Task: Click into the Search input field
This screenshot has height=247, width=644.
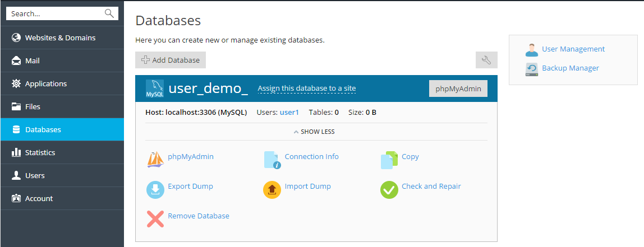Action: coord(56,13)
